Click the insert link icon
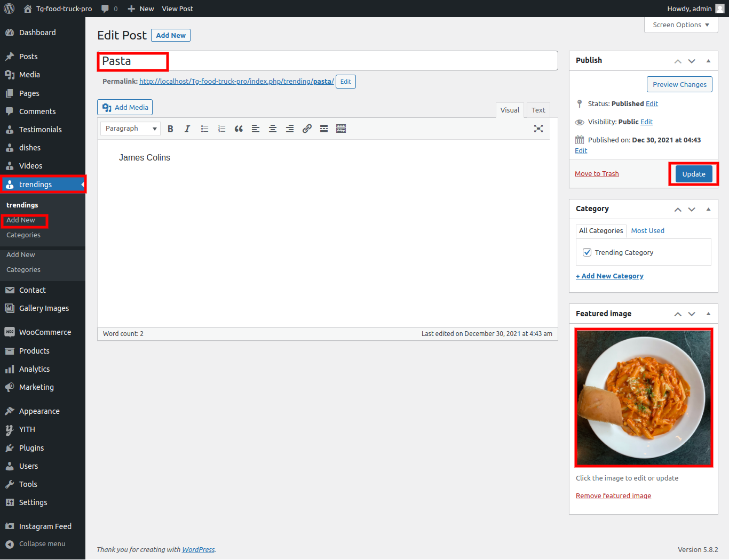The image size is (729, 560). 307,129
